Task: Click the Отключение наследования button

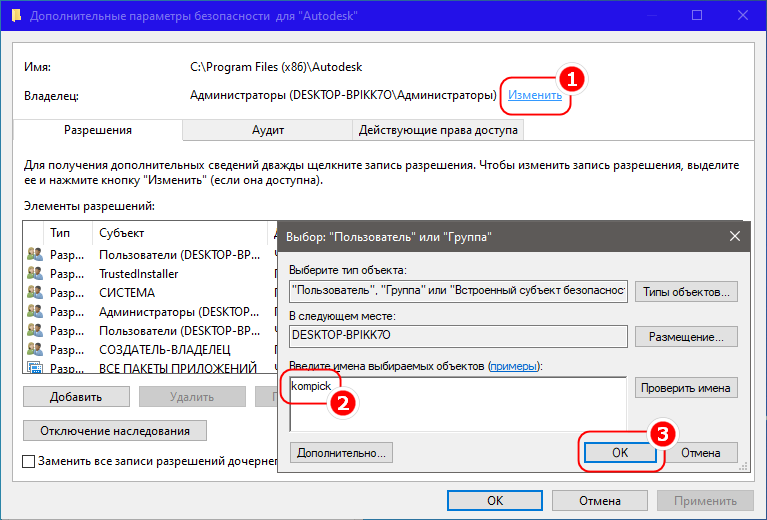Action: point(115,430)
